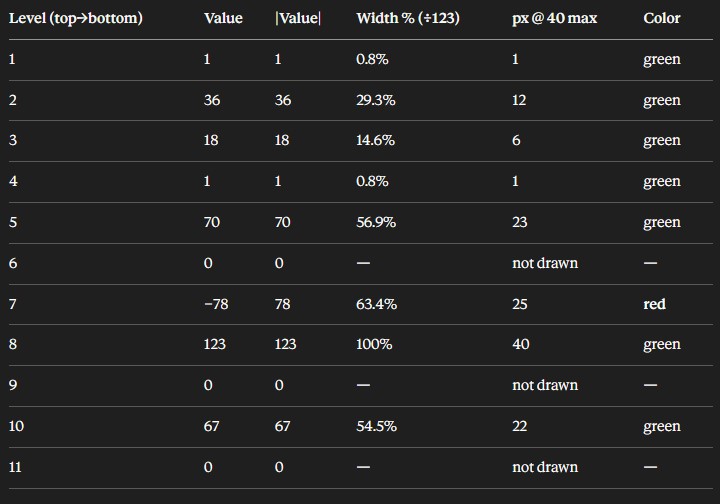Click the 'Value' column header
This screenshot has width=720, height=504.
click(223, 18)
